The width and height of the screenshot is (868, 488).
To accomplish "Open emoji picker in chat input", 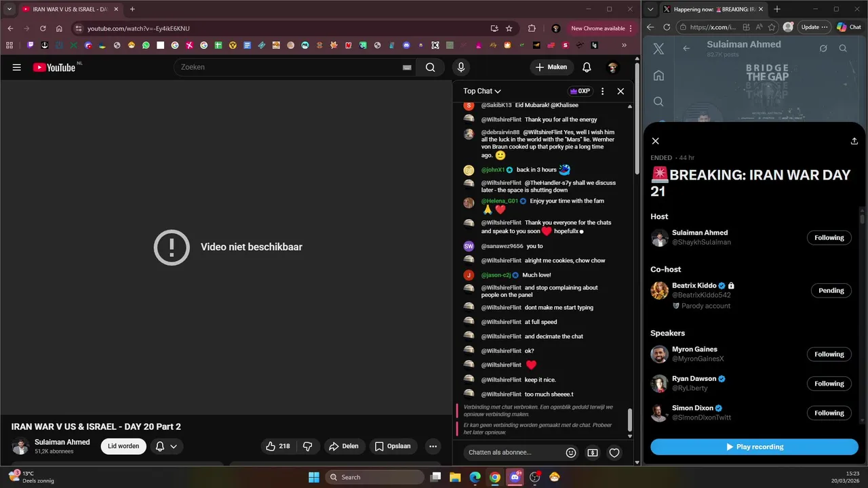I will pyautogui.click(x=571, y=453).
